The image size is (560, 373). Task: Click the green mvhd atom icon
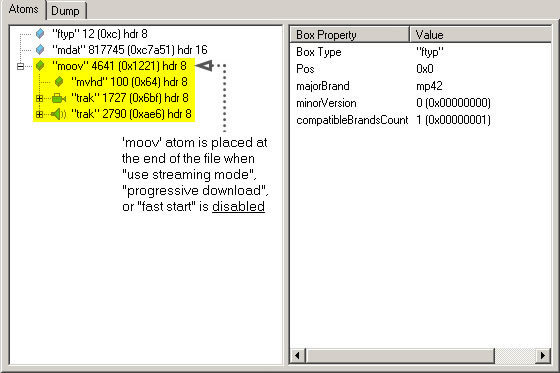59,82
